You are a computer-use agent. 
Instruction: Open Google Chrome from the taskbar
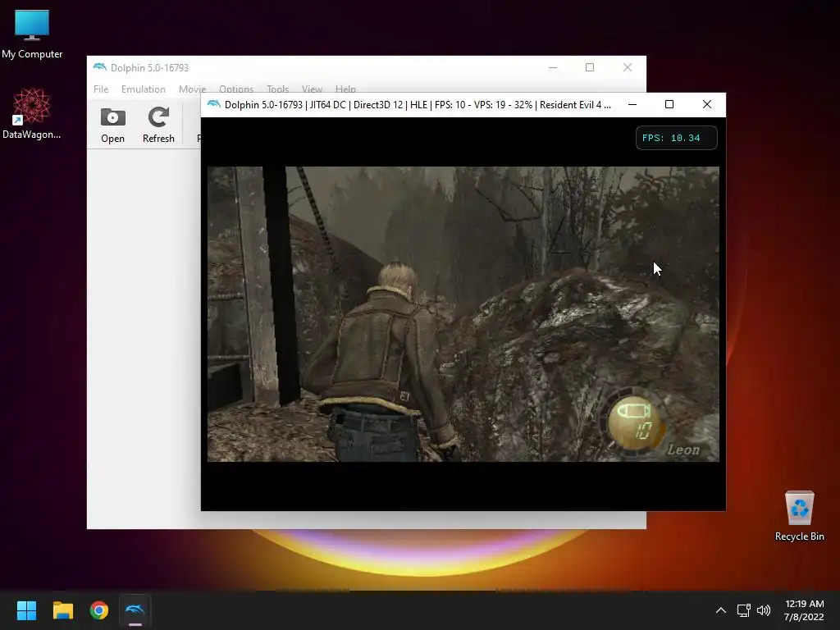[99, 610]
